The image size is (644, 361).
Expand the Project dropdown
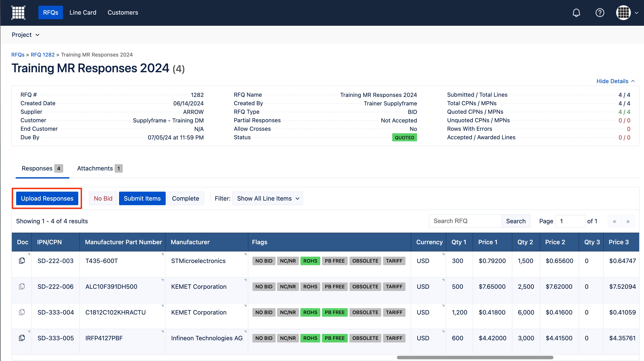(x=26, y=35)
